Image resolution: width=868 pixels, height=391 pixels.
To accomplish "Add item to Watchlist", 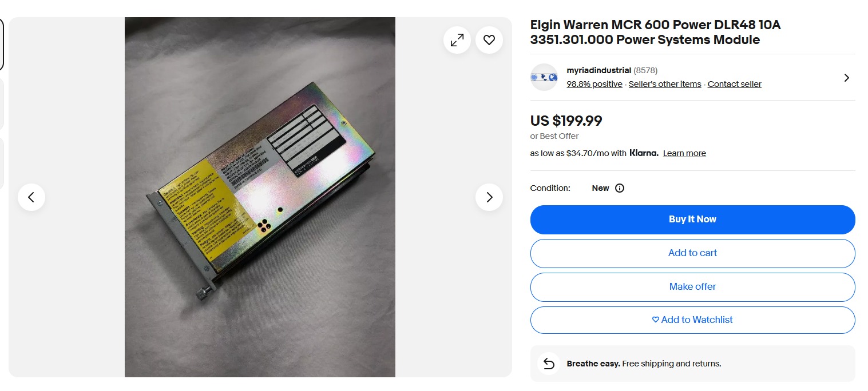I will tap(693, 320).
